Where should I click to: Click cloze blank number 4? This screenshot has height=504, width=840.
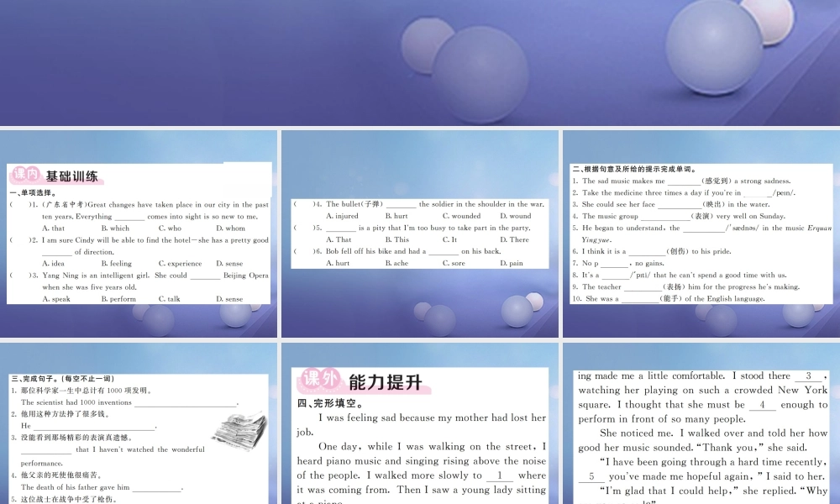click(763, 405)
